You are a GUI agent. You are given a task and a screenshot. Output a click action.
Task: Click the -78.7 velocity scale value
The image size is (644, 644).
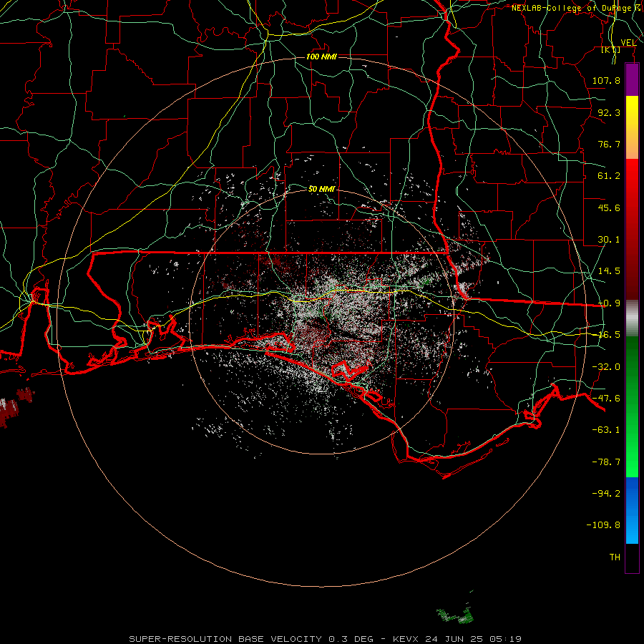pos(606,462)
